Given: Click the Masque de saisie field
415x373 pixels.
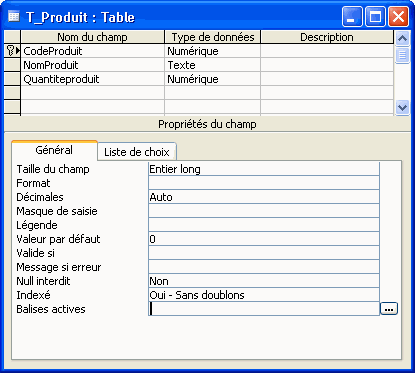Looking at the screenshot, I should 264,211.
